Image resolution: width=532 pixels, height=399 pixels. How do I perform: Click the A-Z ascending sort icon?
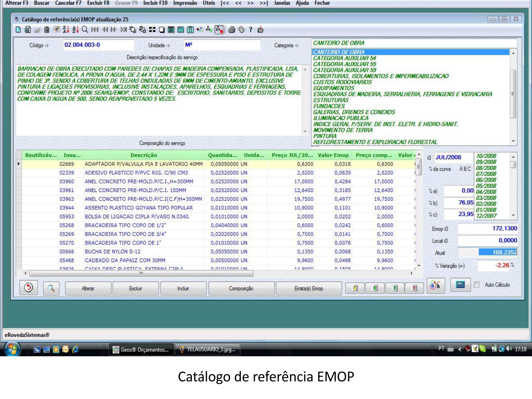(x=75, y=30)
